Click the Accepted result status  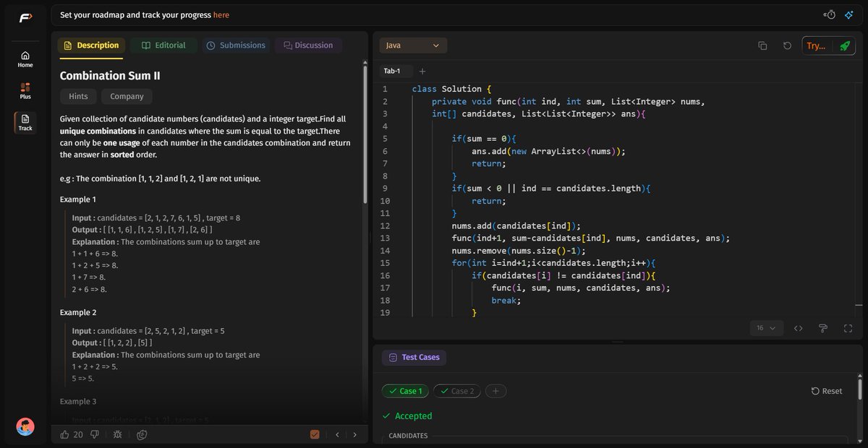[407, 416]
